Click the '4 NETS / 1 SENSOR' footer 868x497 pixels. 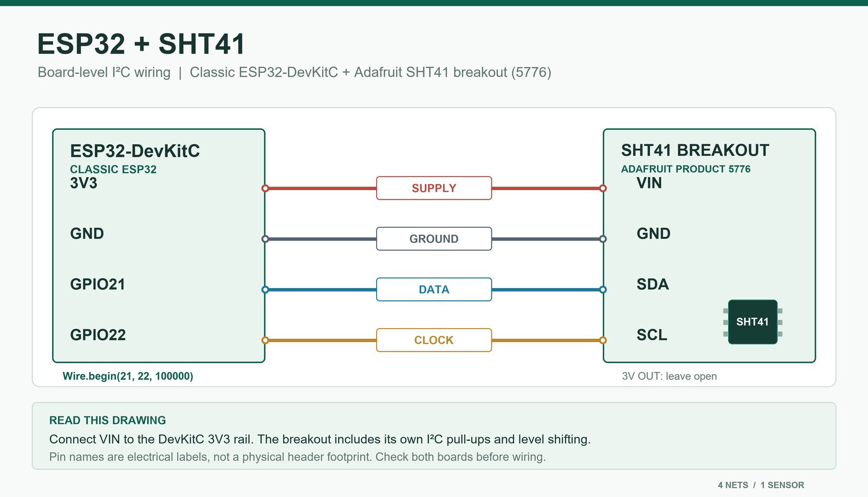[761, 485]
